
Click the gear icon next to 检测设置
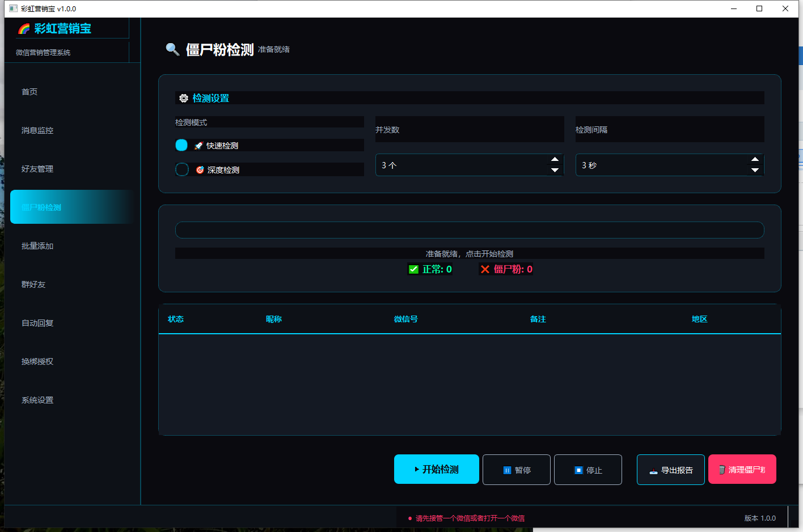(x=184, y=98)
